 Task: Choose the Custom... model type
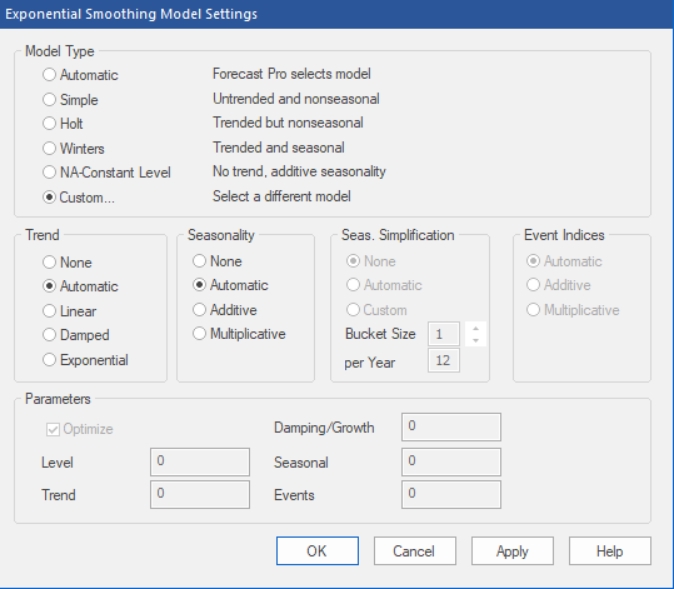point(50,196)
